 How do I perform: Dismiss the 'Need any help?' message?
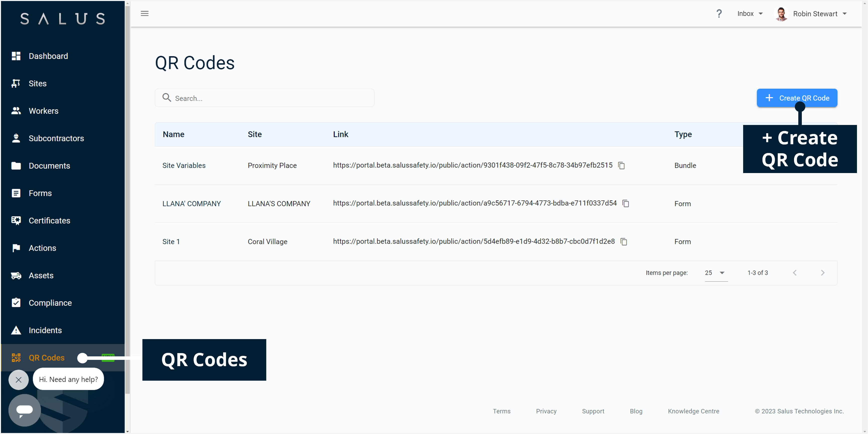tap(19, 380)
